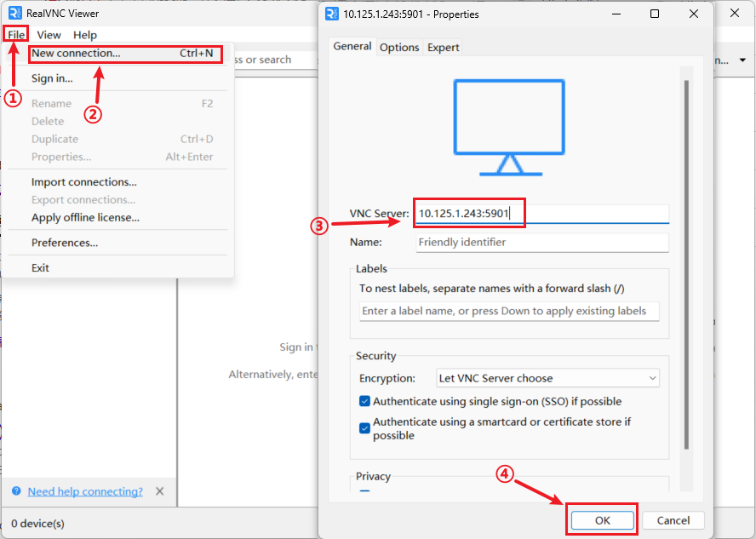Viewport: 756px width, 539px height.
Task: Minimize the Properties dialog window
Action: (x=616, y=14)
